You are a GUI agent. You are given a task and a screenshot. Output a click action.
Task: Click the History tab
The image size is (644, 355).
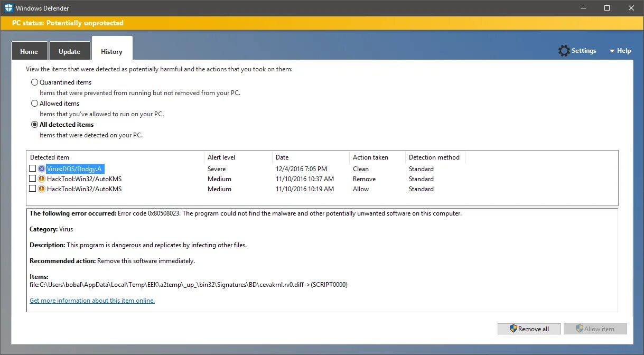111,49
